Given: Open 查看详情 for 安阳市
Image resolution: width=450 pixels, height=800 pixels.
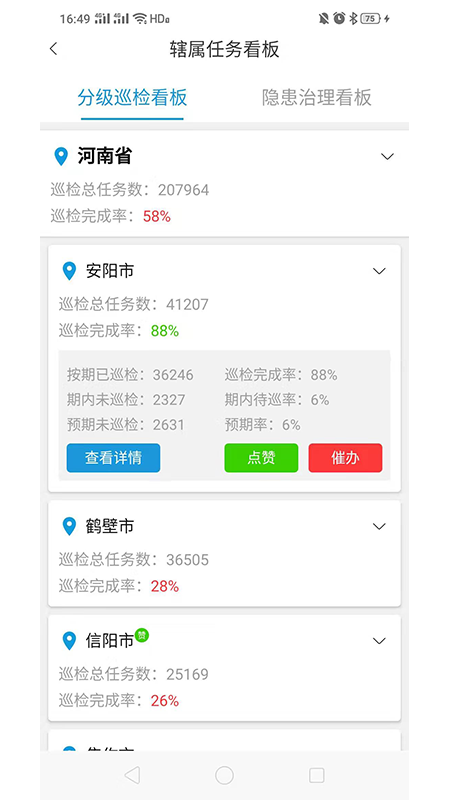Looking at the screenshot, I should (x=113, y=458).
